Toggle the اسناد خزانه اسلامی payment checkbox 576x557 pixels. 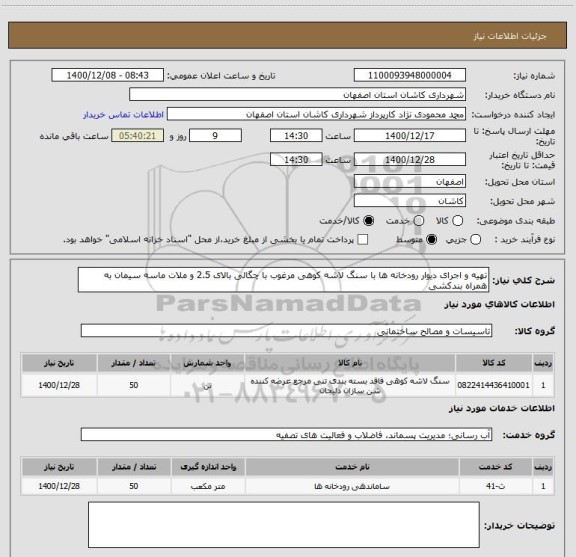(363, 240)
